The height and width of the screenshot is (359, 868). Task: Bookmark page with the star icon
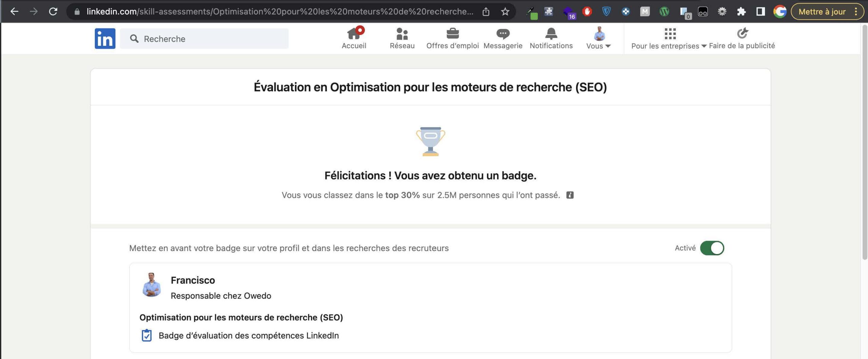(x=505, y=12)
